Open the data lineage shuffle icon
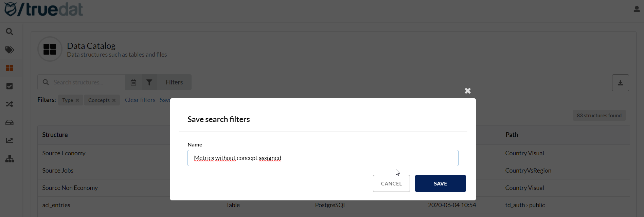Screen dimensions: 644x217 (10, 104)
